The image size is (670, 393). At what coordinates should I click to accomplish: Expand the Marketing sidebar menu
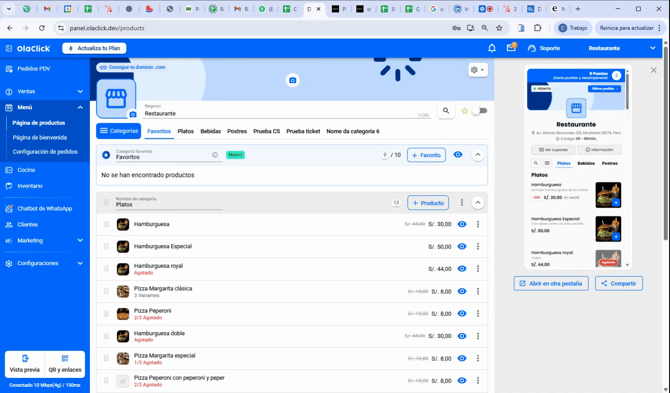point(80,240)
